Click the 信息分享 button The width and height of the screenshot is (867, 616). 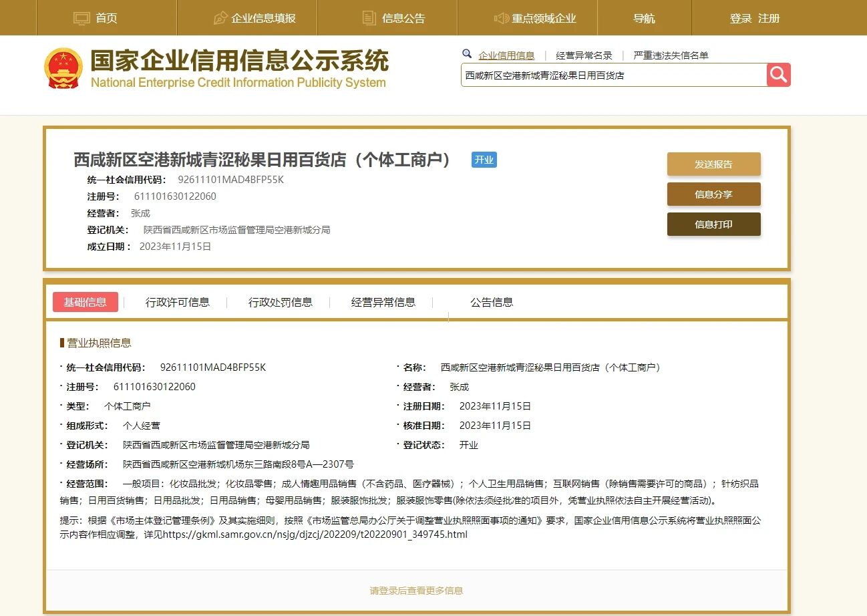pos(713,194)
